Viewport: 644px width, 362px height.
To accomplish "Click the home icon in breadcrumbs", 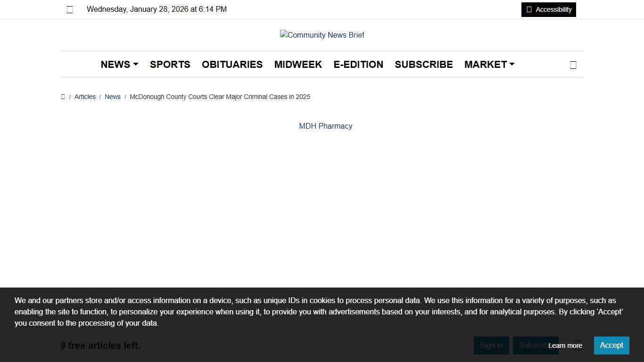I will (63, 97).
